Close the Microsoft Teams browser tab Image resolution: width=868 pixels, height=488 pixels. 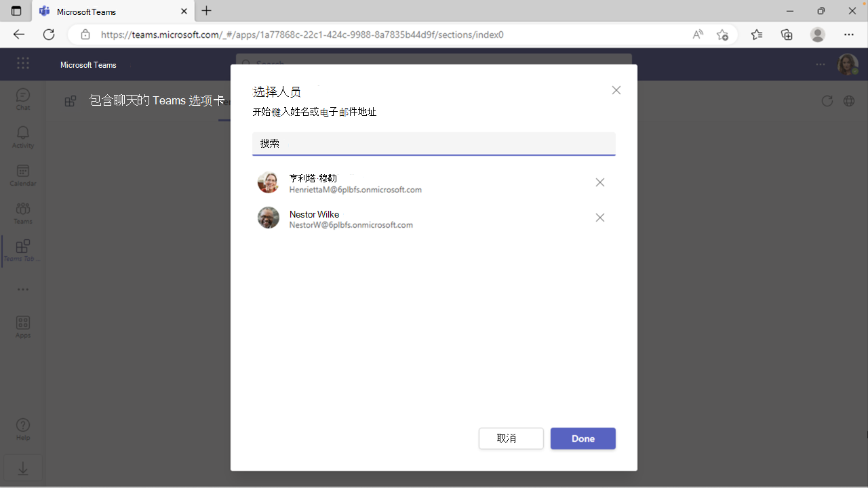(x=184, y=12)
